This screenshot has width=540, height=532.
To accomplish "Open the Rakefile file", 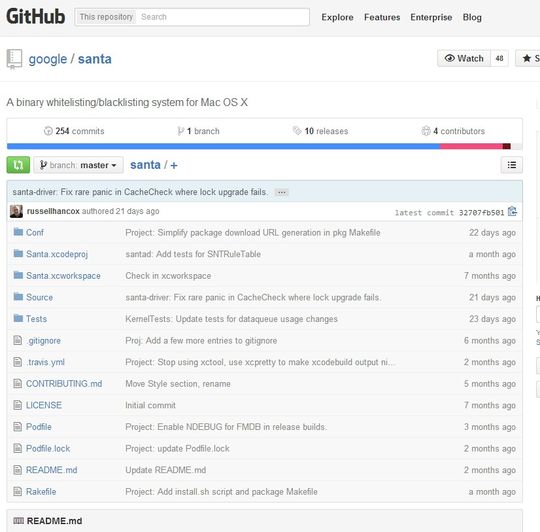I will (x=41, y=491).
